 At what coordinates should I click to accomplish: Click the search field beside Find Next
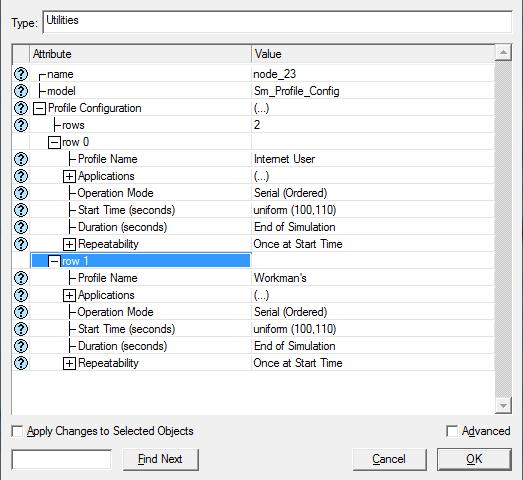pos(61,459)
